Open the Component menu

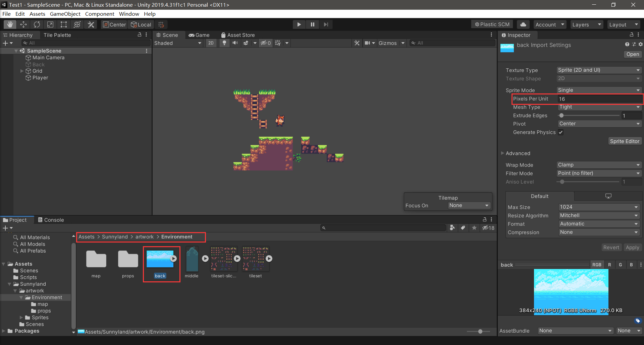(100, 14)
